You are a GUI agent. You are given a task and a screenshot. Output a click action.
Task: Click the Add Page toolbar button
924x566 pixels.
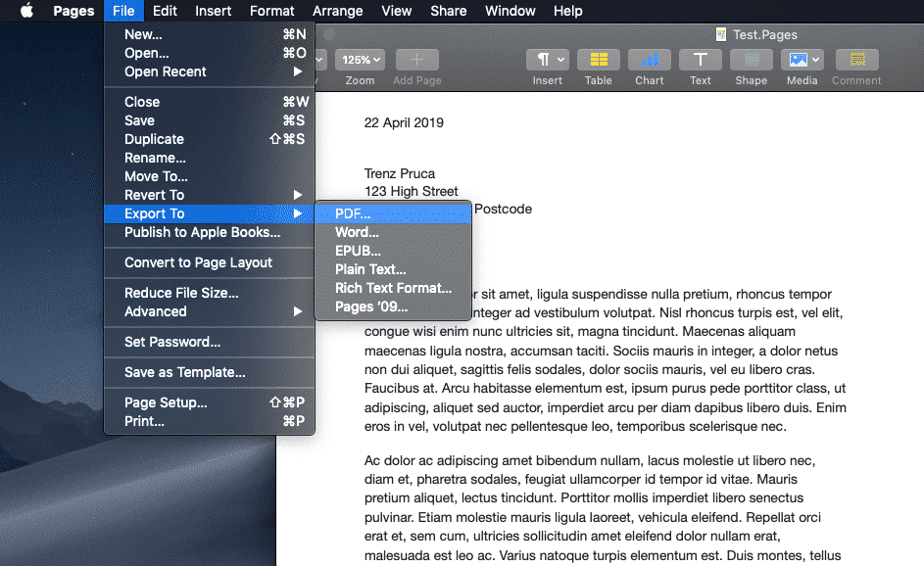pyautogui.click(x=417, y=60)
